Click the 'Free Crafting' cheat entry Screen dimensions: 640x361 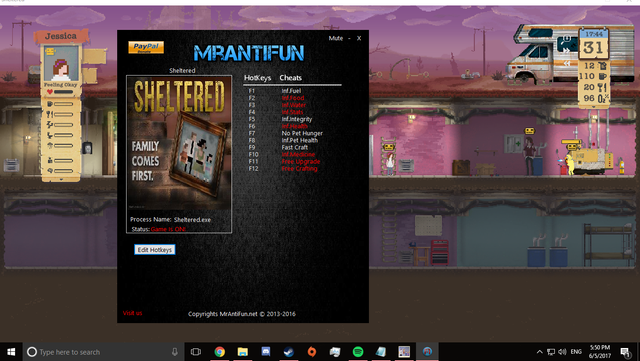(299, 168)
